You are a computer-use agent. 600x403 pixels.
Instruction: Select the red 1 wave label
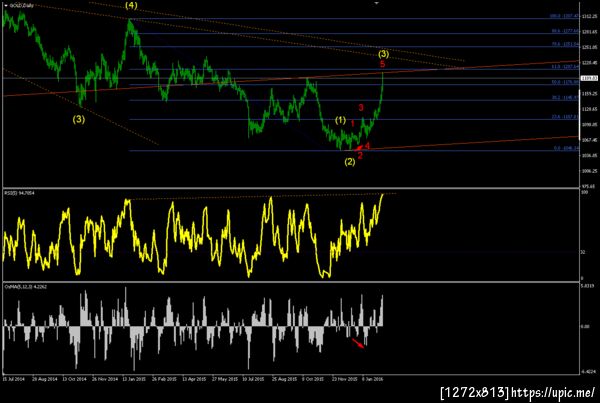tap(353, 123)
